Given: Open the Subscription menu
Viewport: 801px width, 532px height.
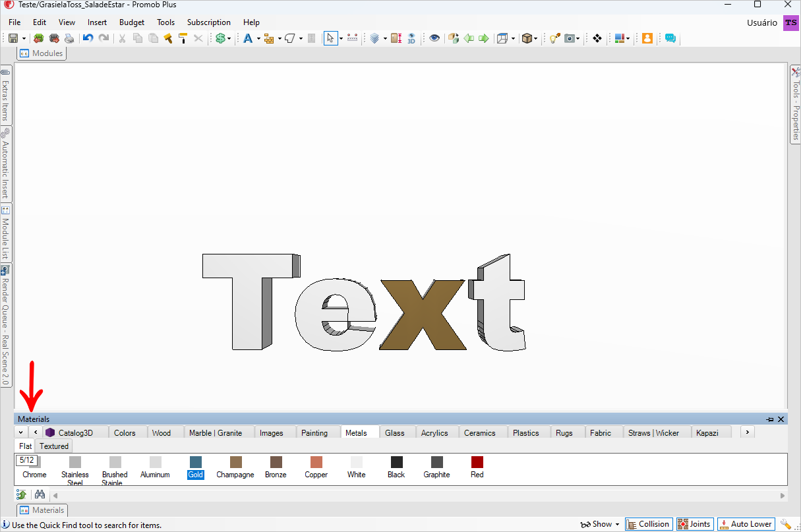Looking at the screenshot, I should [x=209, y=22].
